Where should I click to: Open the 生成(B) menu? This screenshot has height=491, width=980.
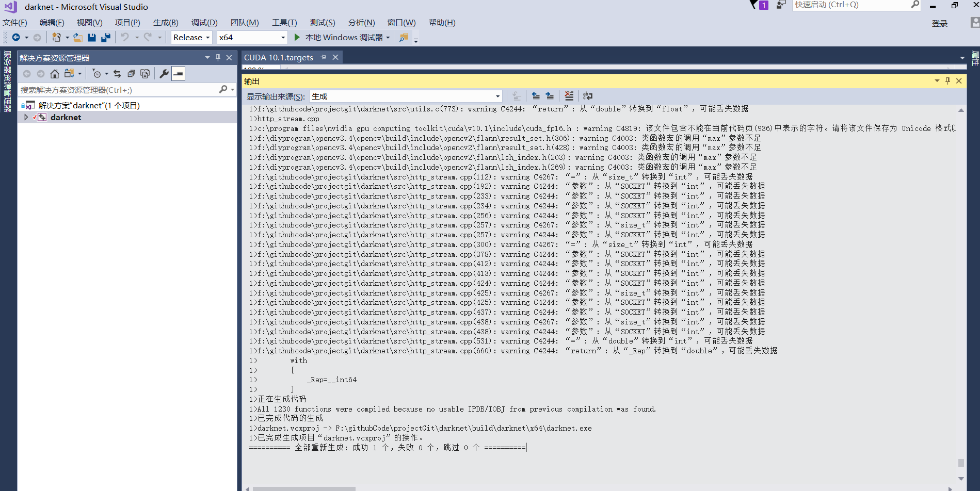tap(165, 22)
